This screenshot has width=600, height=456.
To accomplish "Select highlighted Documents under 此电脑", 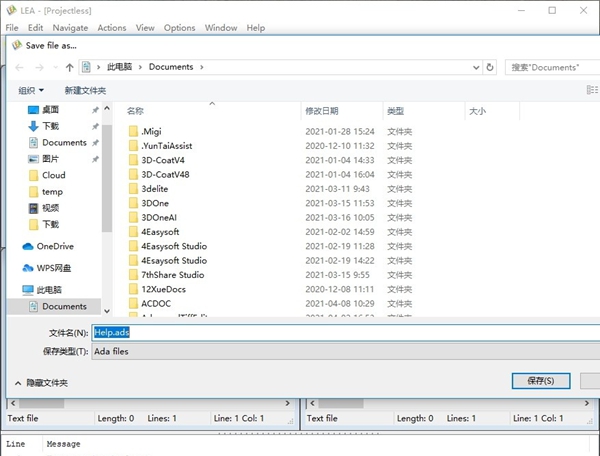I will (64, 306).
